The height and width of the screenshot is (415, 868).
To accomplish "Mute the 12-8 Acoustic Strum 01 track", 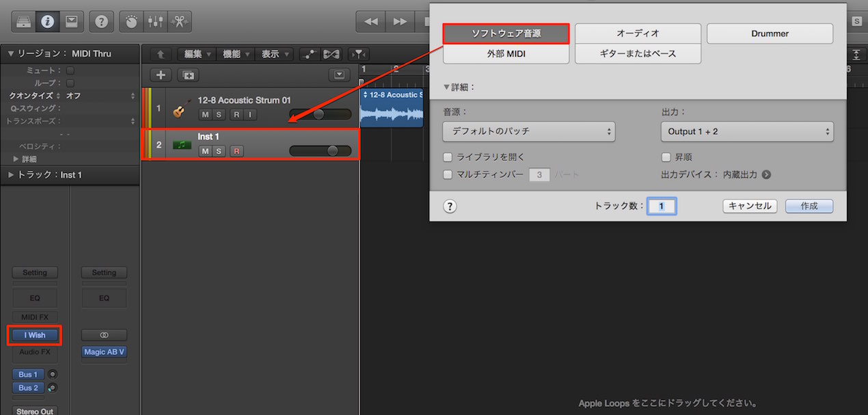I will click(205, 114).
